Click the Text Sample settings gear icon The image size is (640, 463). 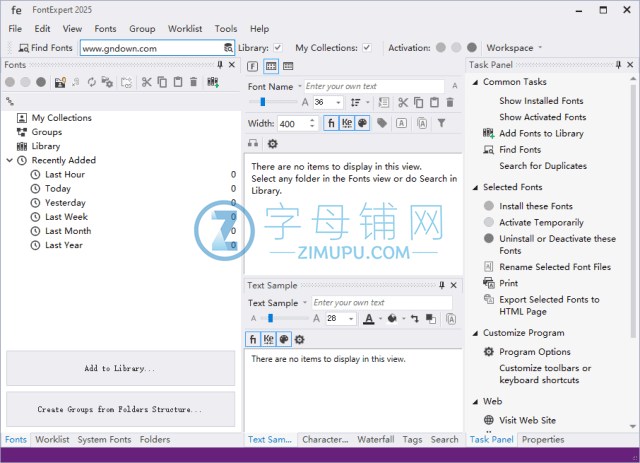click(x=300, y=339)
